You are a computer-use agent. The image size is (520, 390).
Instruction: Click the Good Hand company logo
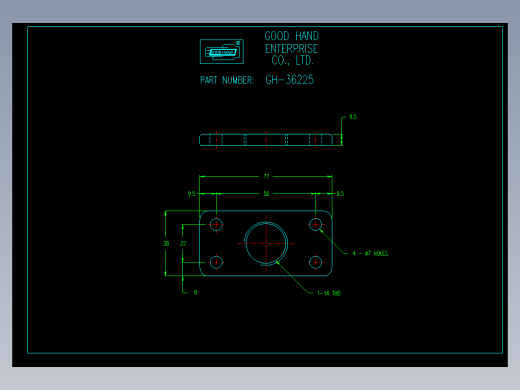[x=222, y=52]
